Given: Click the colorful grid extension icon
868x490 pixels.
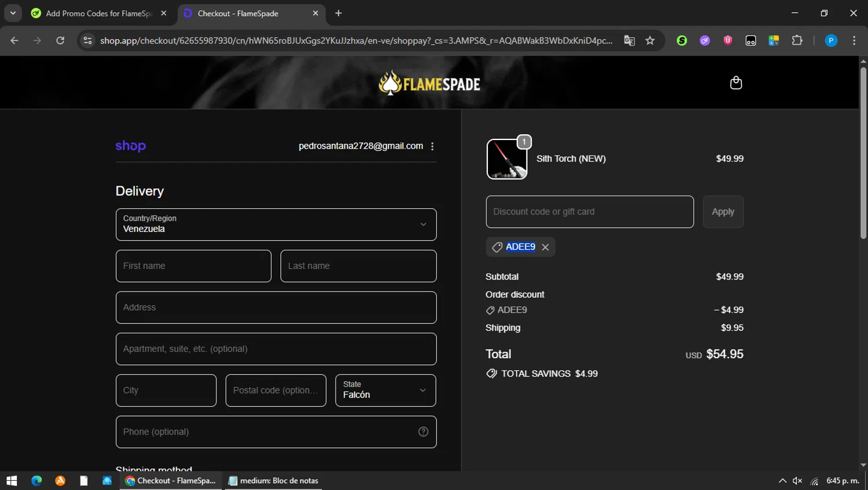Looking at the screenshot, I should (774, 40).
